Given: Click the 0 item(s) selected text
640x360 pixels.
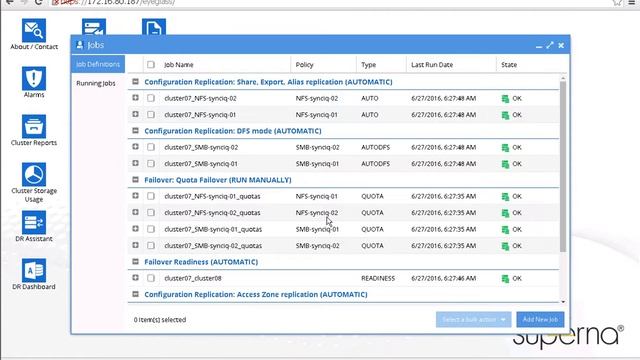Looking at the screenshot, I should click(160, 320).
